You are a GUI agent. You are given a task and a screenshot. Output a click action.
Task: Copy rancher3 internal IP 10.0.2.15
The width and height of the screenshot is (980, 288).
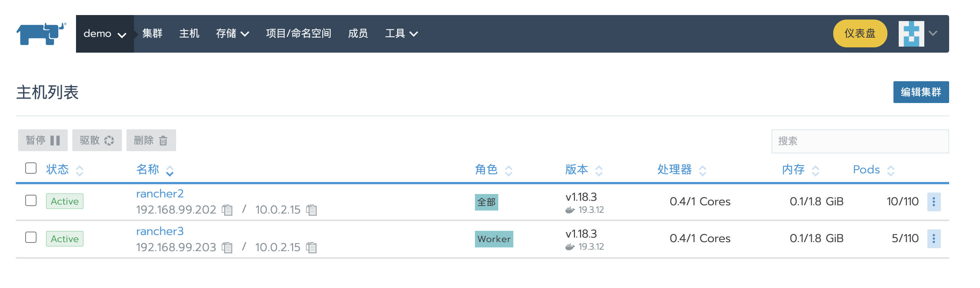pos(312,248)
